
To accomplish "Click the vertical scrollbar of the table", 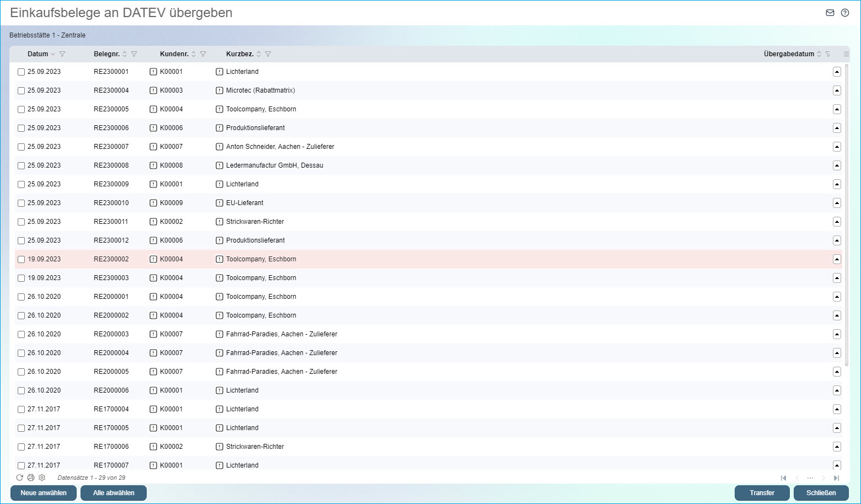I will tap(847, 221).
